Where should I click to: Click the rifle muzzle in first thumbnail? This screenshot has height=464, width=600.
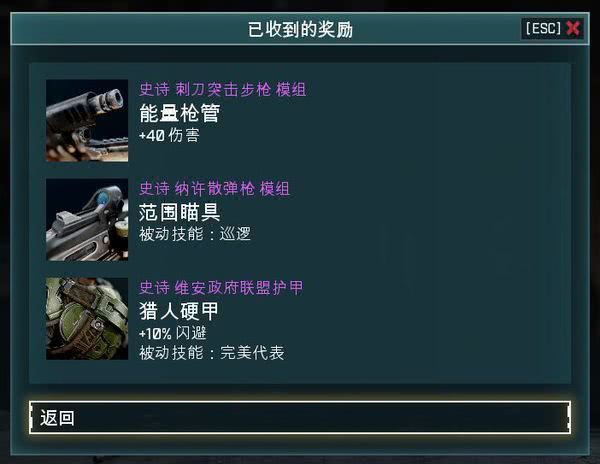(x=112, y=99)
